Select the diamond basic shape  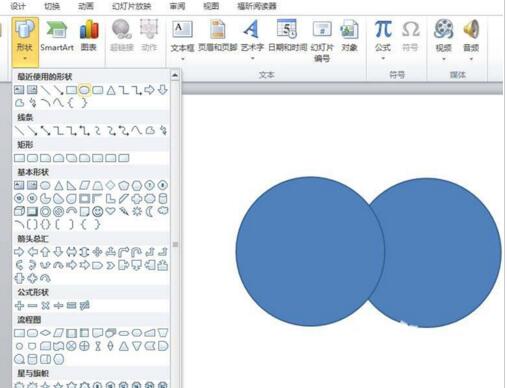coord(110,185)
